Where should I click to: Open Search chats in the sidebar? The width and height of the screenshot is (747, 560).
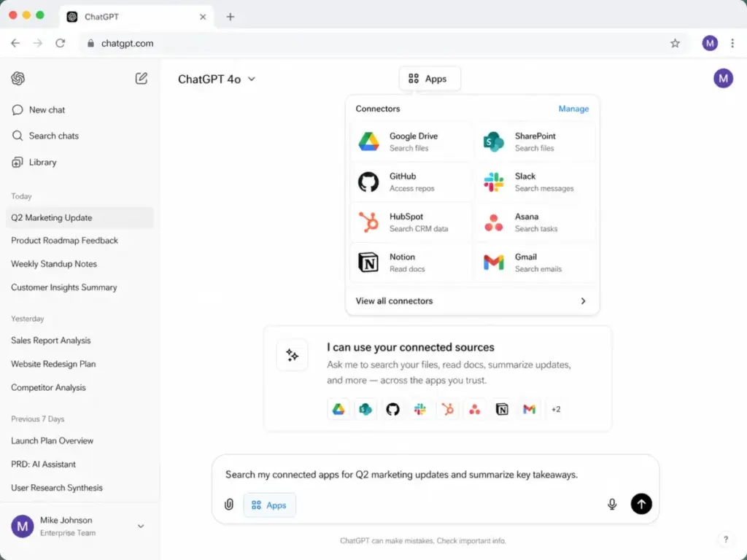[x=44, y=136]
